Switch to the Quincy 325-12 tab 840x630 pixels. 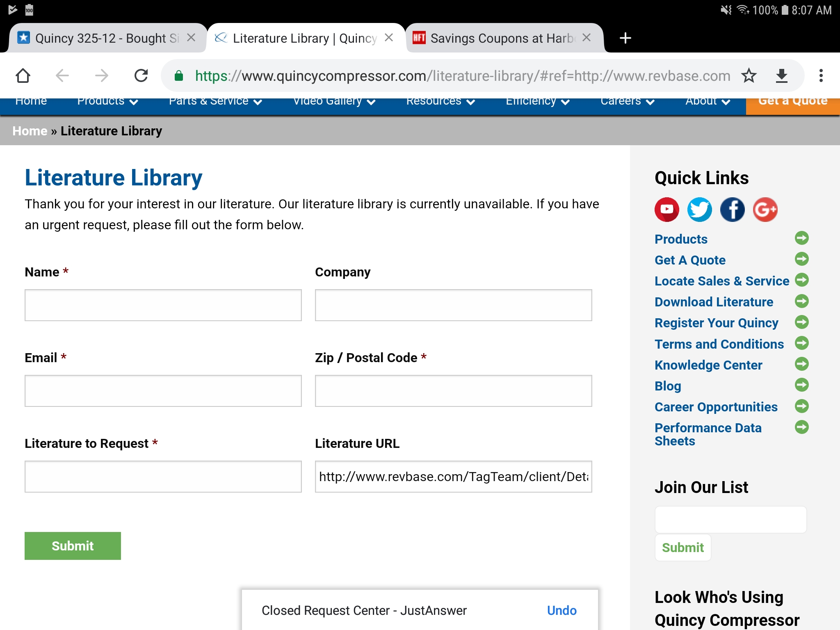point(107,38)
